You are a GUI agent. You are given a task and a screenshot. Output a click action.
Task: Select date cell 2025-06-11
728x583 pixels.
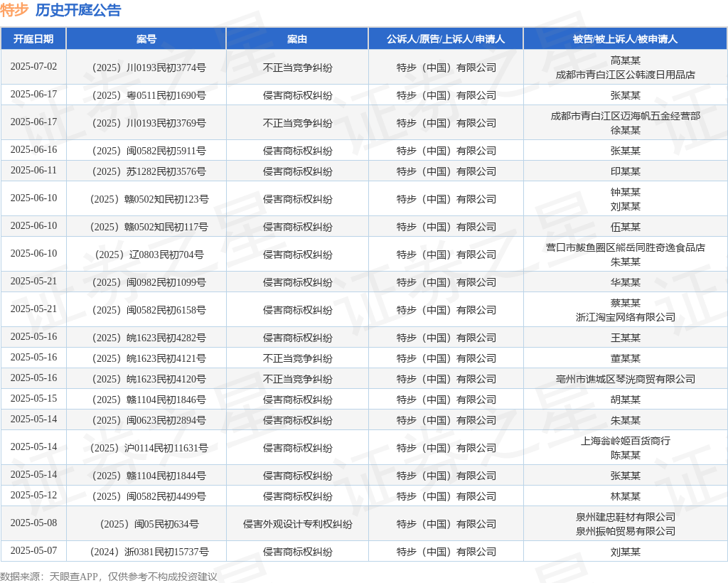33,171
